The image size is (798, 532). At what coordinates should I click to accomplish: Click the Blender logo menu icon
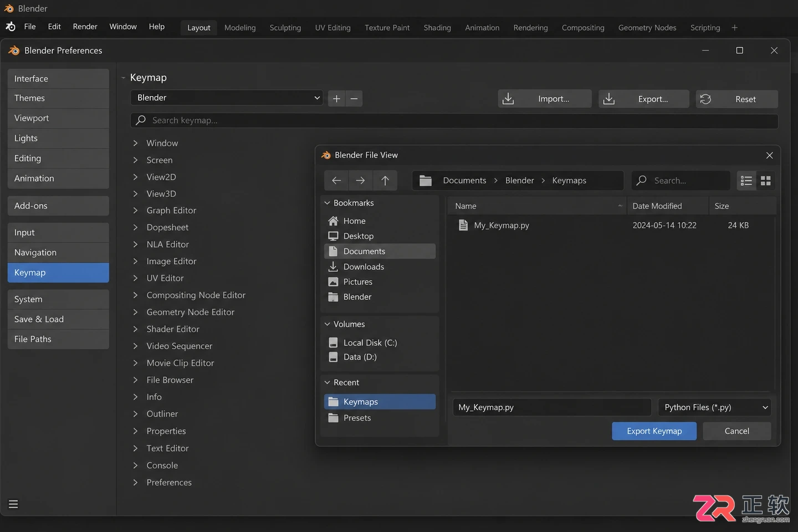(11, 27)
